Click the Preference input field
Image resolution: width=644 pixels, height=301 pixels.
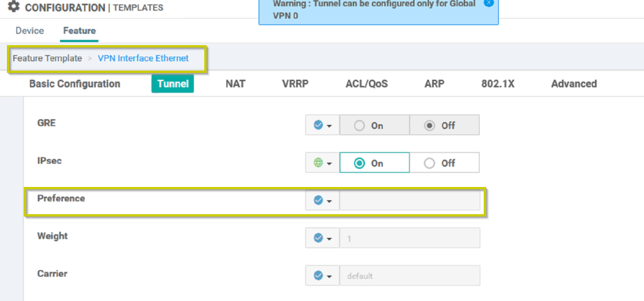410,200
